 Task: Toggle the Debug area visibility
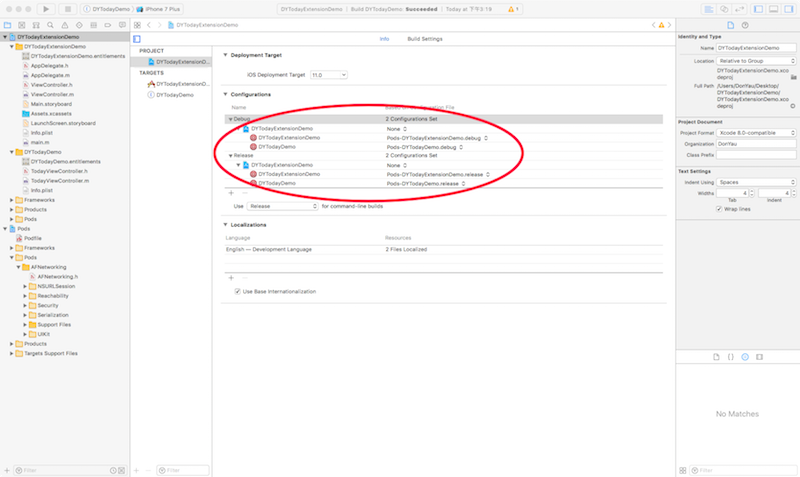[773, 9]
